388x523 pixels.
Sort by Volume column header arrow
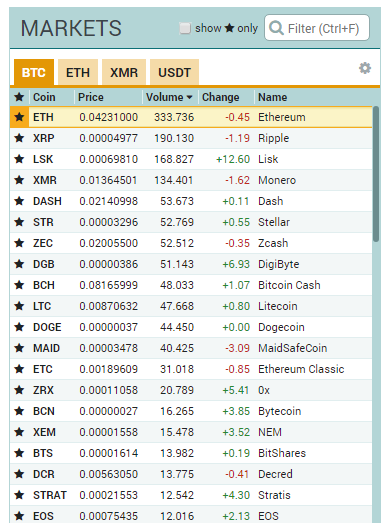point(189,97)
